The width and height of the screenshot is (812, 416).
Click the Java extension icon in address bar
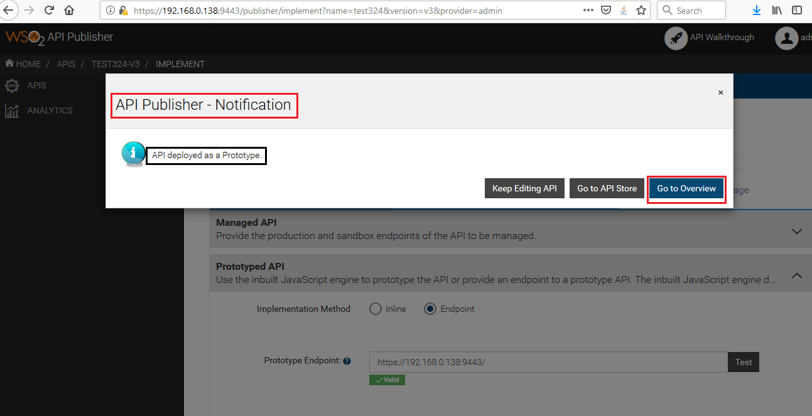point(624,10)
